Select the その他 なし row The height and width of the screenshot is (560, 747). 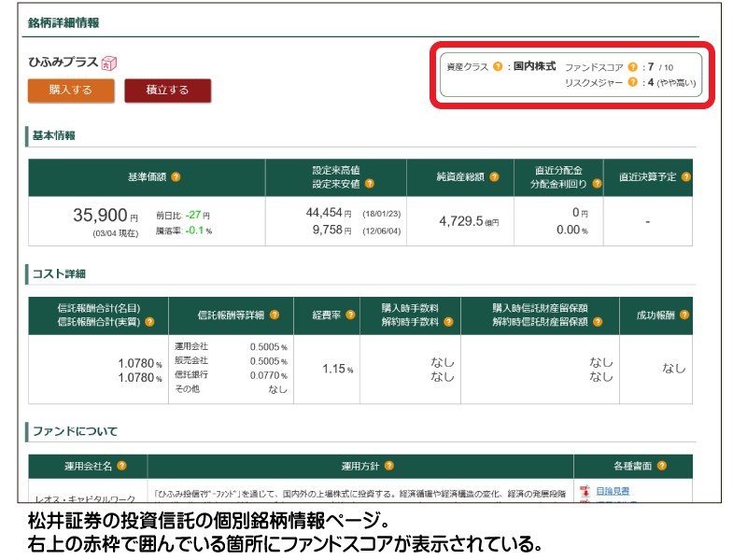coord(231,389)
